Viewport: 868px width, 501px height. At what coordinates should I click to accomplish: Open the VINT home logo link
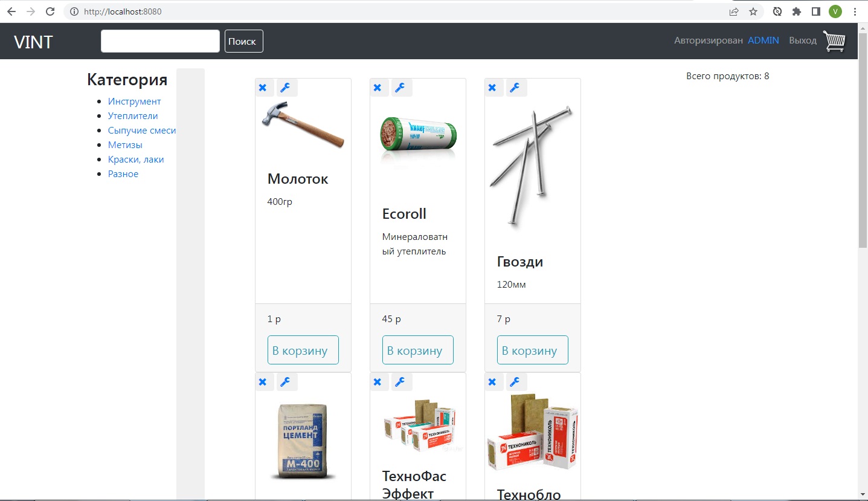34,42
